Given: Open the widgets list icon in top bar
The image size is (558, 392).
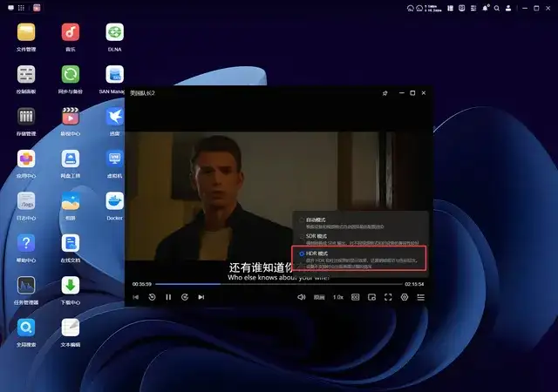Looking at the screenshot, I should point(473,8).
